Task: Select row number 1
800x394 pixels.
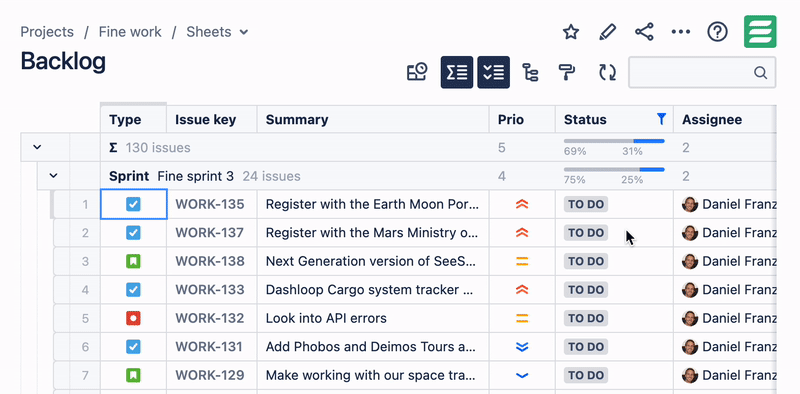Action: coord(85,205)
